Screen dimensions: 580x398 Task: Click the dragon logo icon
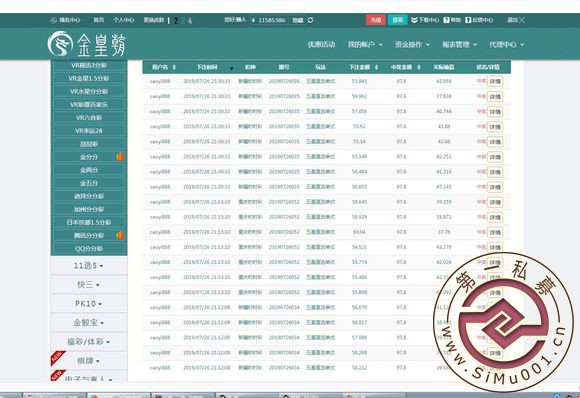tap(60, 44)
